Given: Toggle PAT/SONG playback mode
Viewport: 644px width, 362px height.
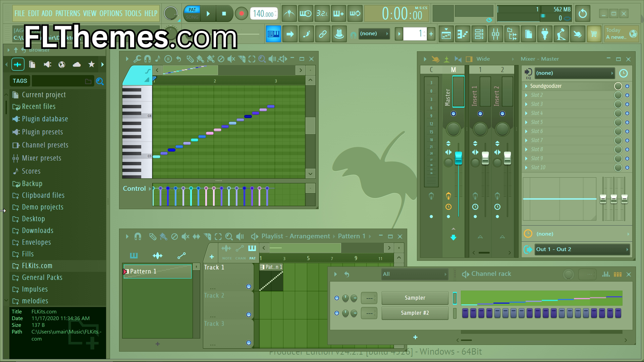Looking at the screenshot, I should click(x=192, y=13).
